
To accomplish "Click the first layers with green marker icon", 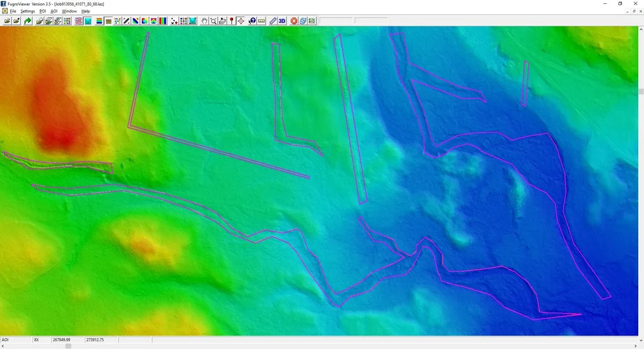I will (x=48, y=21).
